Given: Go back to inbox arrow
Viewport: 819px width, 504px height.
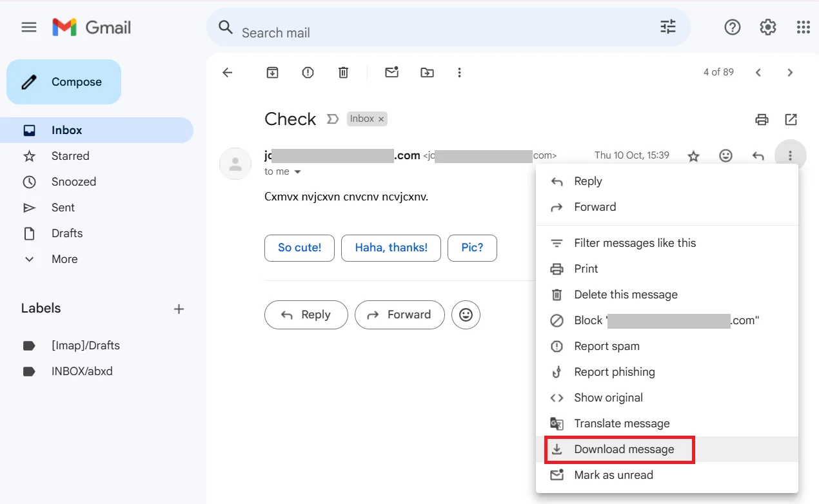Looking at the screenshot, I should [x=227, y=73].
